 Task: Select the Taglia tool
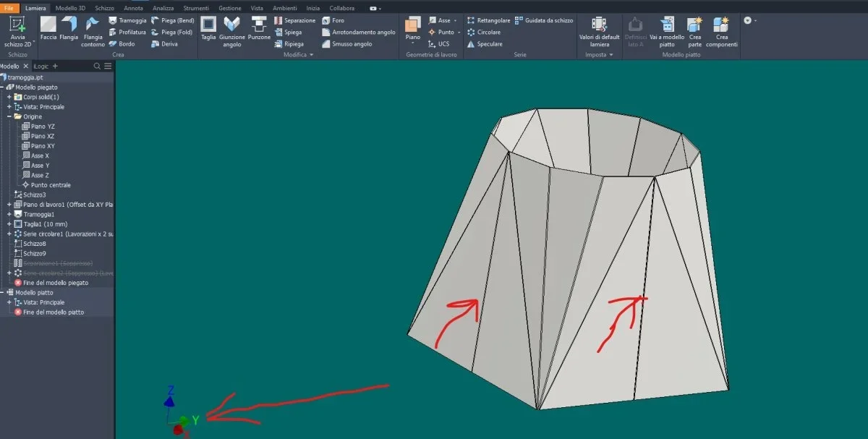208,28
